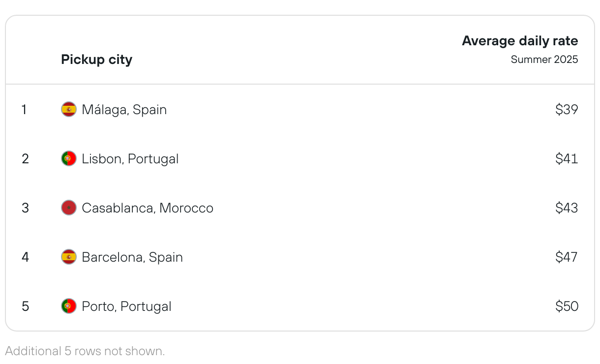The width and height of the screenshot is (600, 364).
Task: Click the $39 rate for Málaga
Action: (x=567, y=109)
